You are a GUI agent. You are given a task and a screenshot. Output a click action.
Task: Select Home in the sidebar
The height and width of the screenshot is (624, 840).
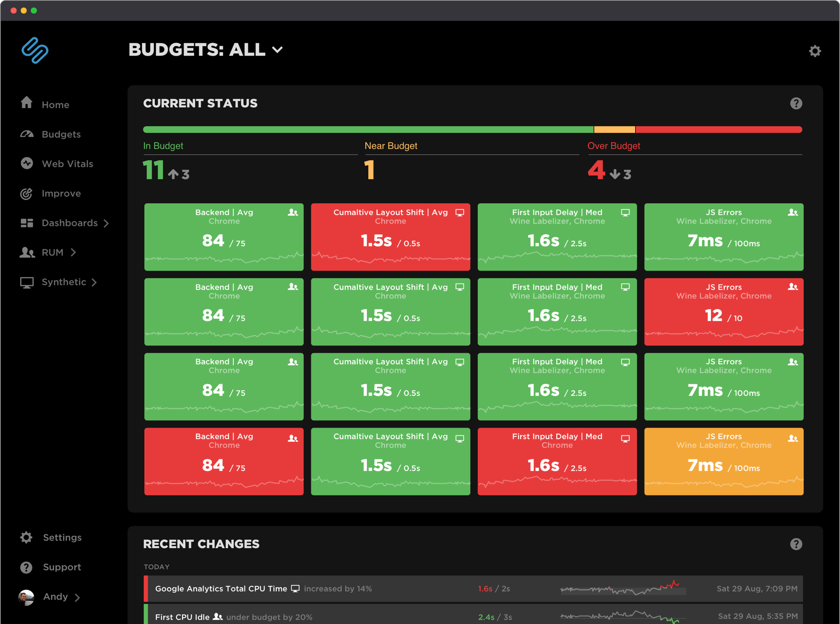(x=27, y=104)
